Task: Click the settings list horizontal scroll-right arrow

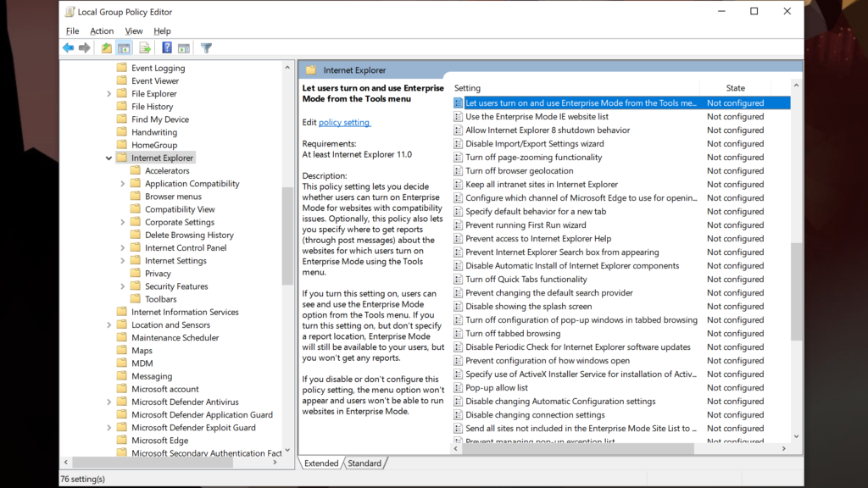Action: pos(784,449)
